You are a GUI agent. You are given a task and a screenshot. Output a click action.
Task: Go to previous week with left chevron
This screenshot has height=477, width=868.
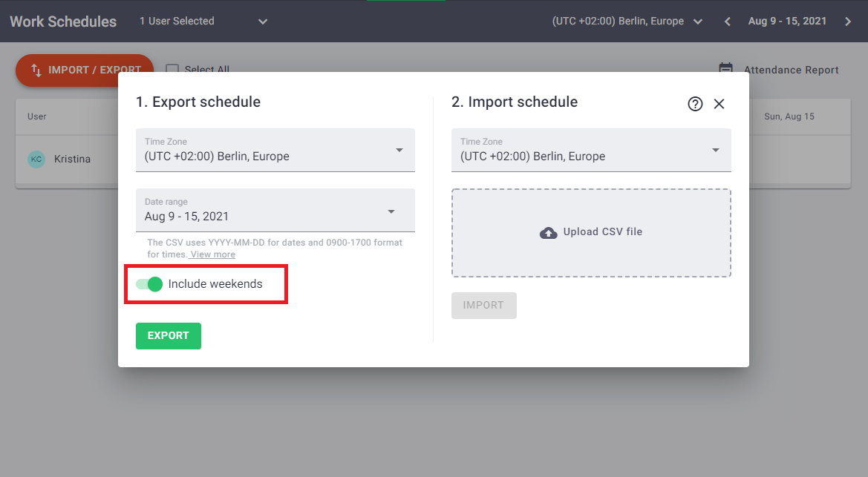(726, 22)
